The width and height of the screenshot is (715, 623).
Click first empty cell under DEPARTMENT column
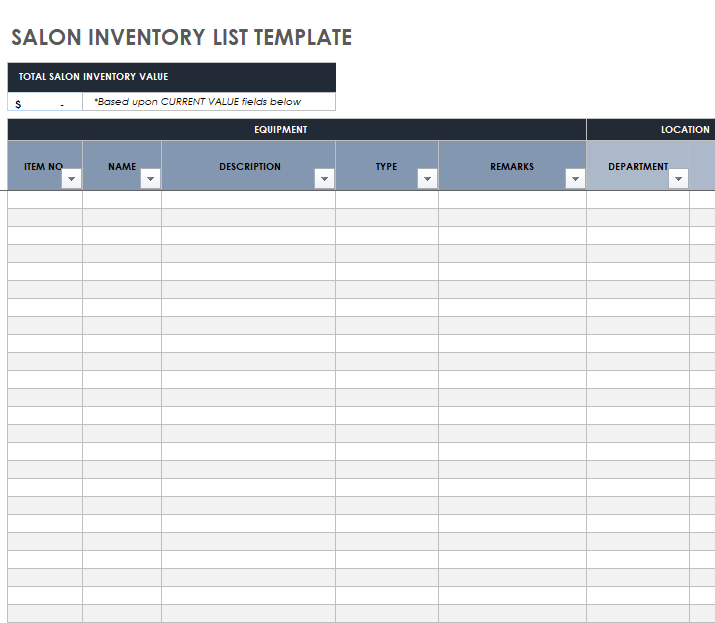(637, 199)
